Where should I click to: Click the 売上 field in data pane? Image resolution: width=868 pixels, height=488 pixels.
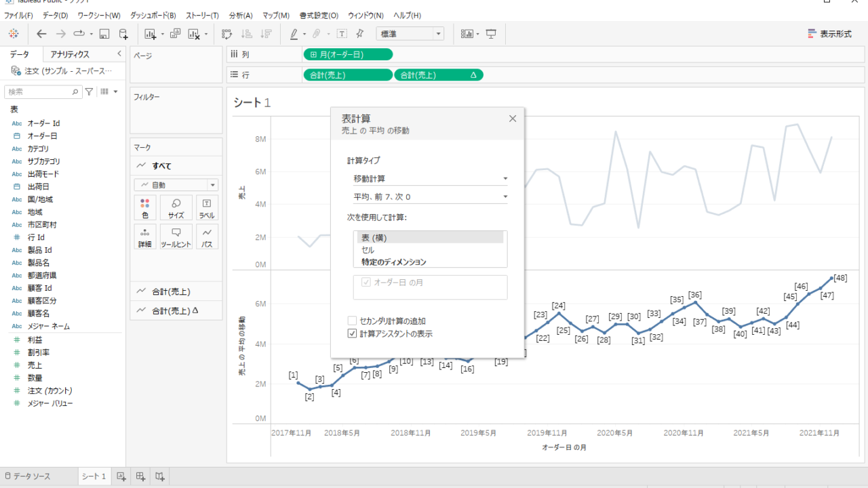click(35, 365)
